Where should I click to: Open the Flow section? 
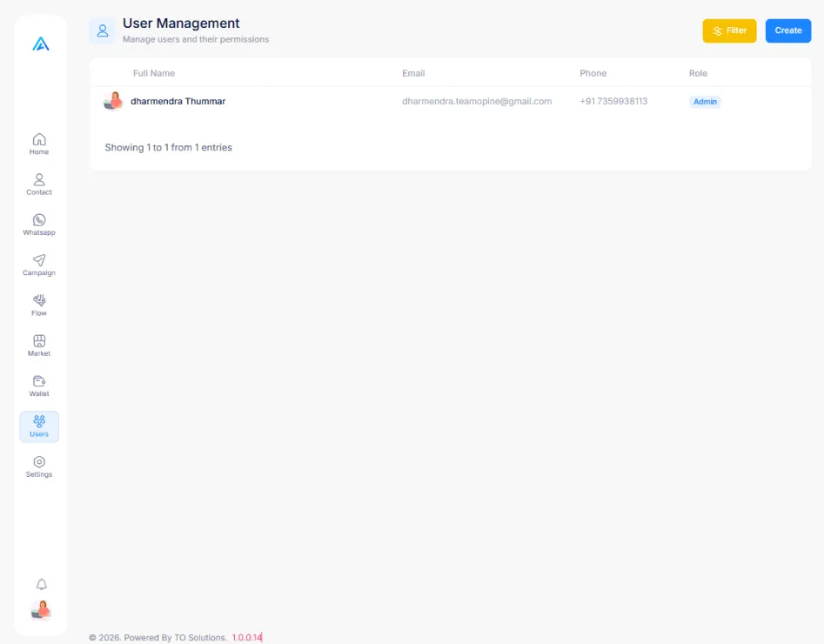pos(39,305)
